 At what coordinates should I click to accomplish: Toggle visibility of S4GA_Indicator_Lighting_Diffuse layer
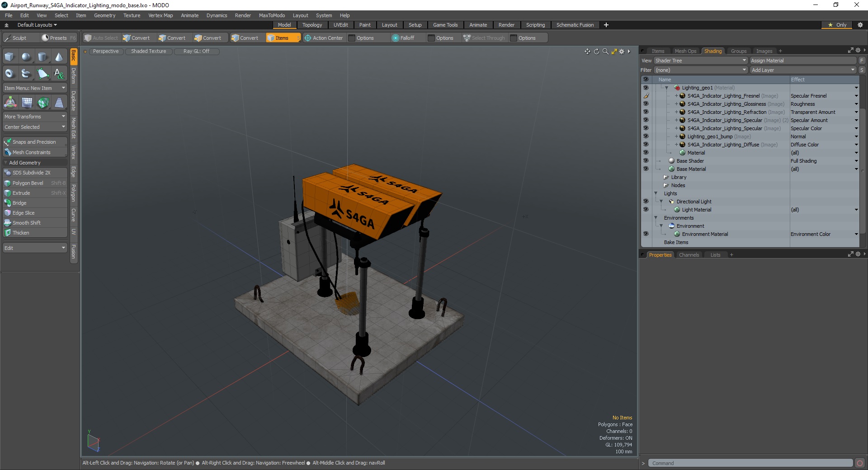(x=646, y=145)
